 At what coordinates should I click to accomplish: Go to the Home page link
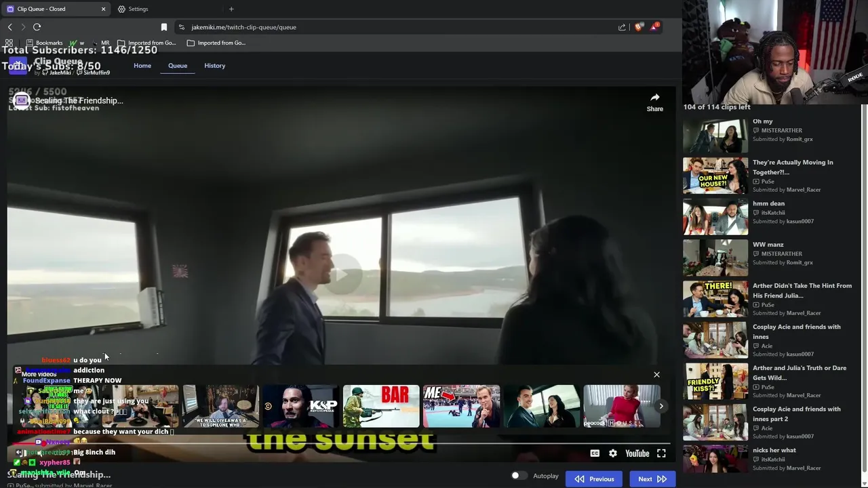[142, 66]
